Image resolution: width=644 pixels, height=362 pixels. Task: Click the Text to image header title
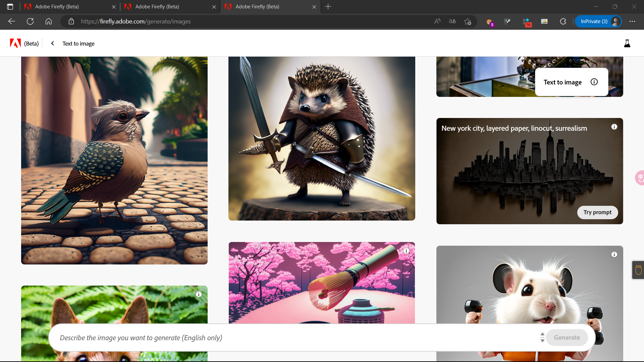coord(78,44)
